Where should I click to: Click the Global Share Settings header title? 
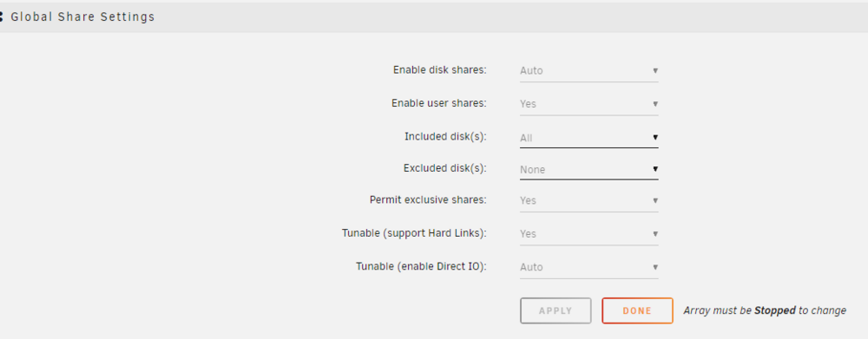point(82,17)
